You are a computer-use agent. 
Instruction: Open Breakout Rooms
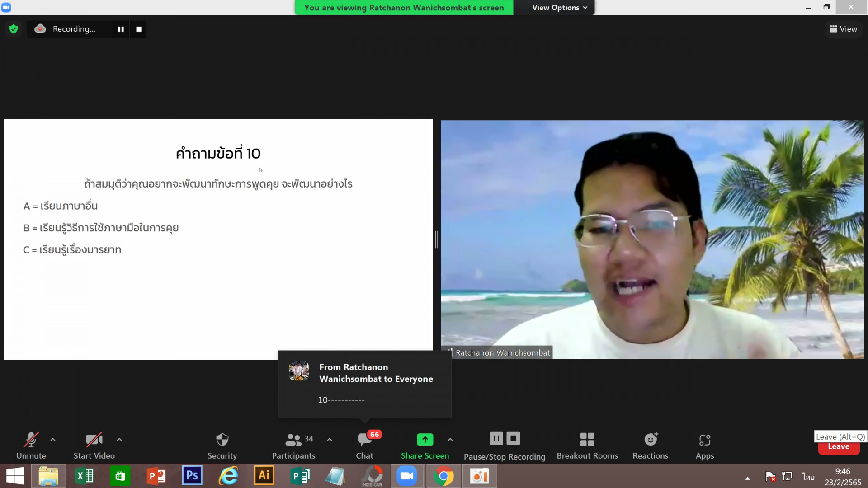587,446
